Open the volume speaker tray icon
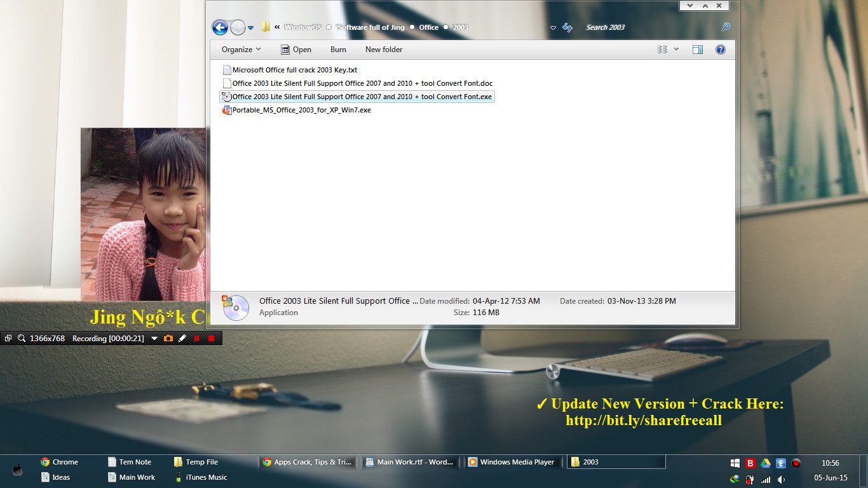The height and width of the screenshot is (488, 868). 781,479
